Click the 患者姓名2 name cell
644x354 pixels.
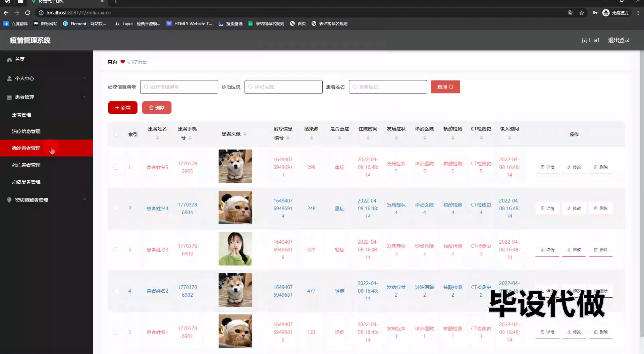157,291
